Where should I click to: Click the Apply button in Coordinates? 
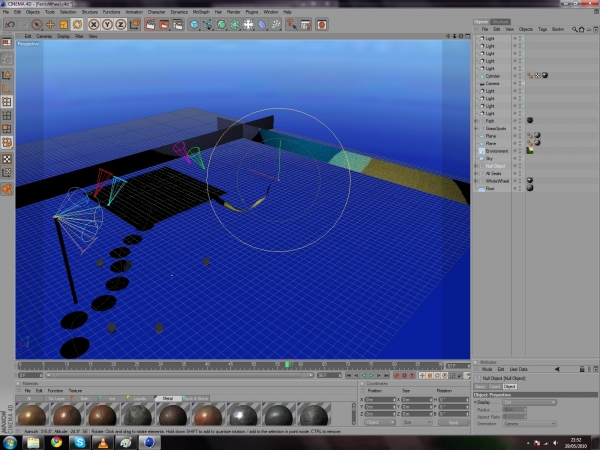pos(453,422)
